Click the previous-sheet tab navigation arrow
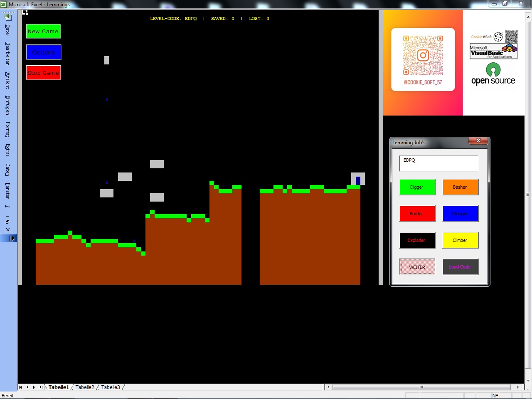 click(x=27, y=387)
